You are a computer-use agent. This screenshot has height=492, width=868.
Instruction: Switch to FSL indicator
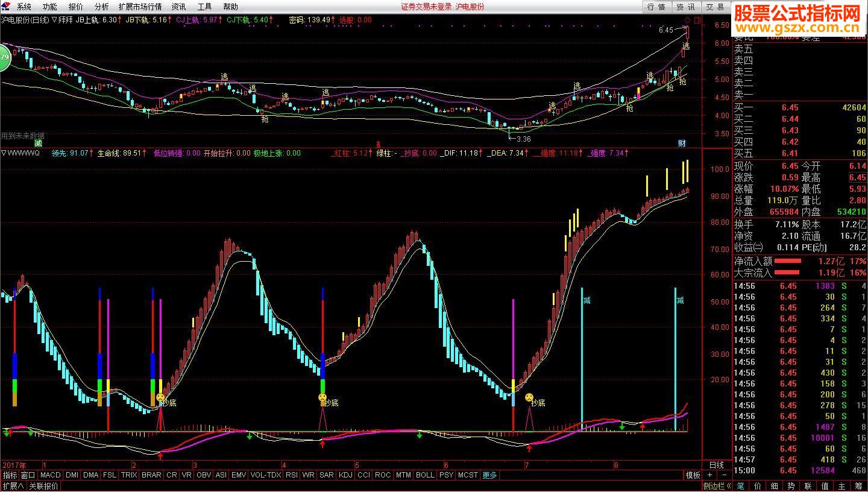pos(110,475)
